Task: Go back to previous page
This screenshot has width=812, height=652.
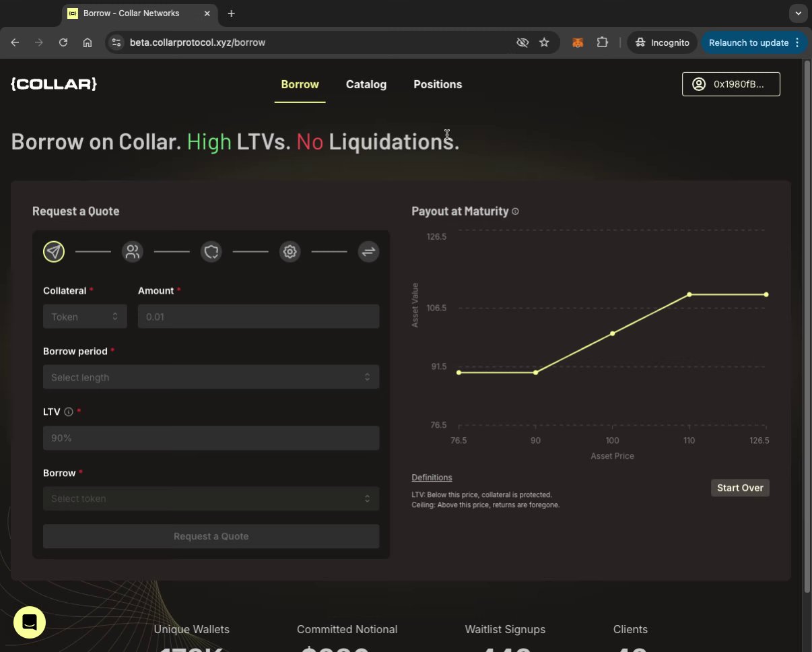Action: tap(15, 42)
